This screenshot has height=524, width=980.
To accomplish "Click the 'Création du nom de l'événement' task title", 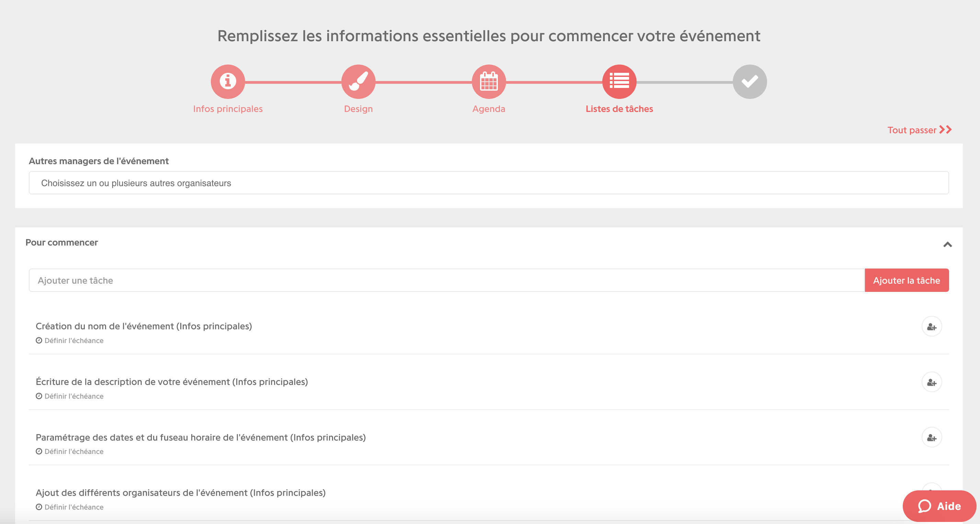I will coord(144,326).
